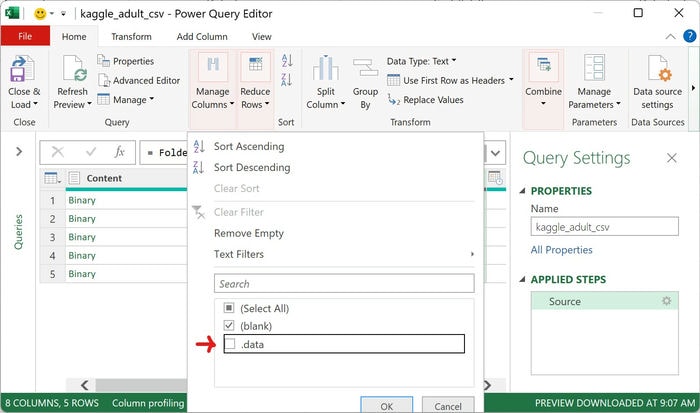The image size is (700, 413).
Task: Click the filter Search box
Action: 344,284
